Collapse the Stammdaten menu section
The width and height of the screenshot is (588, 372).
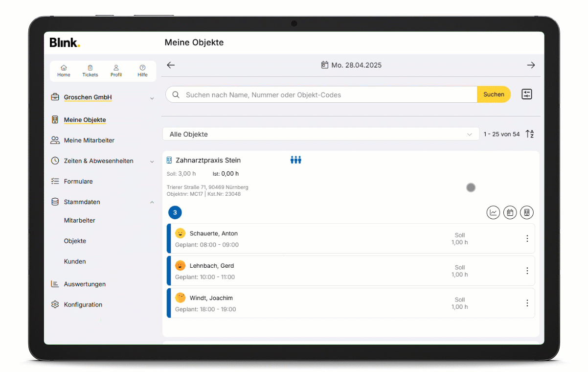152,202
